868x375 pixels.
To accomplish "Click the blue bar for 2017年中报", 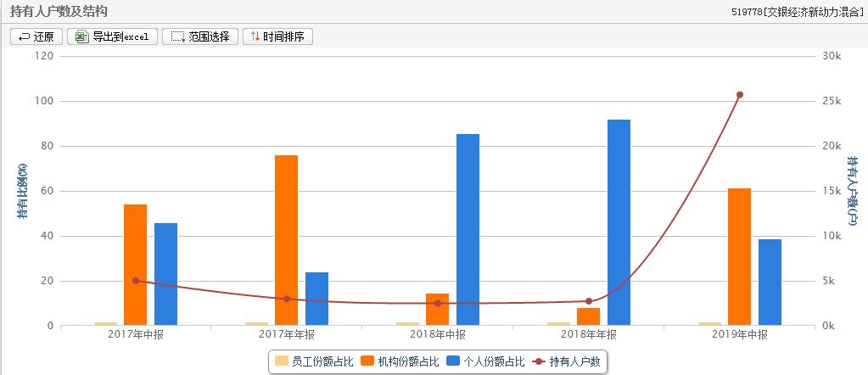I will tap(165, 273).
